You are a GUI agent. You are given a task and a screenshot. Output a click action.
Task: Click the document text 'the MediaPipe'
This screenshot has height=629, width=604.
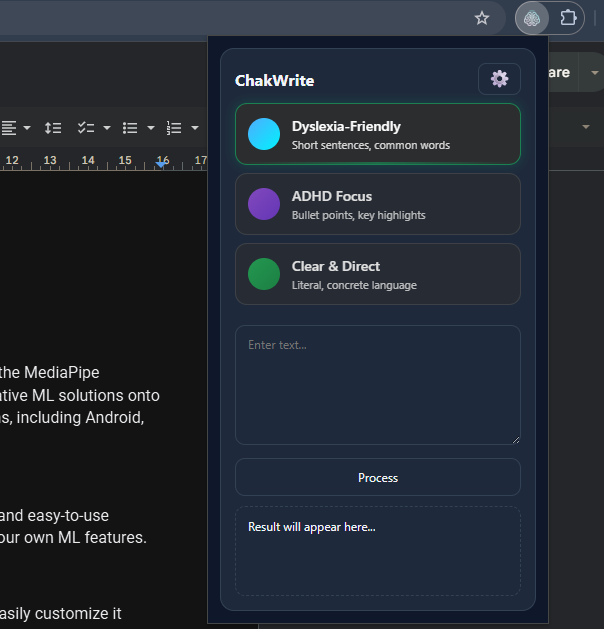[x=50, y=373]
